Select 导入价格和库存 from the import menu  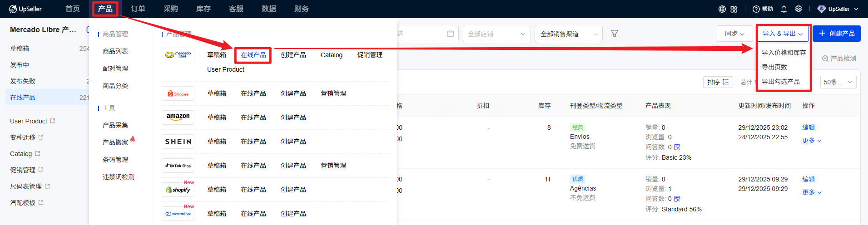pyautogui.click(x=784, y=53)
